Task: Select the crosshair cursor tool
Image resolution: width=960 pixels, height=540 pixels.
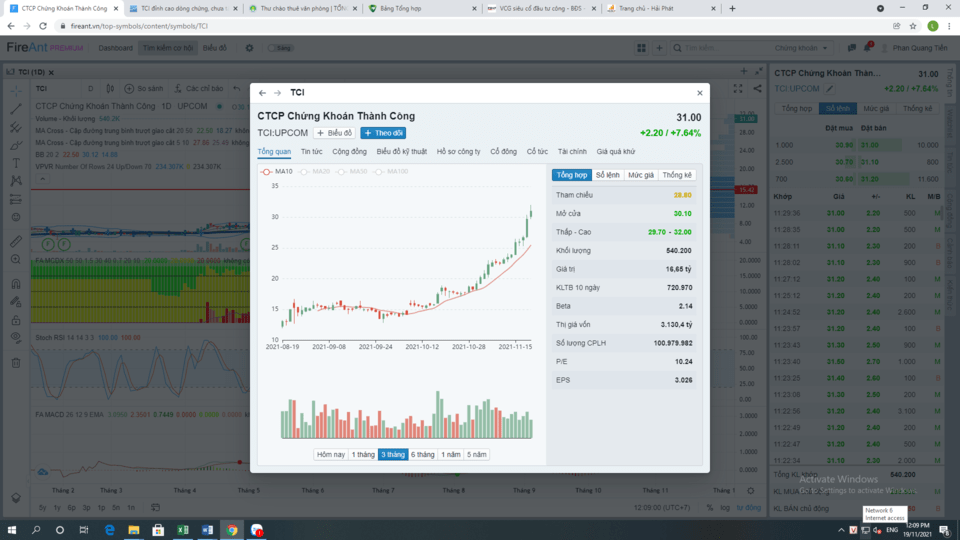Action: pos(16,90)
